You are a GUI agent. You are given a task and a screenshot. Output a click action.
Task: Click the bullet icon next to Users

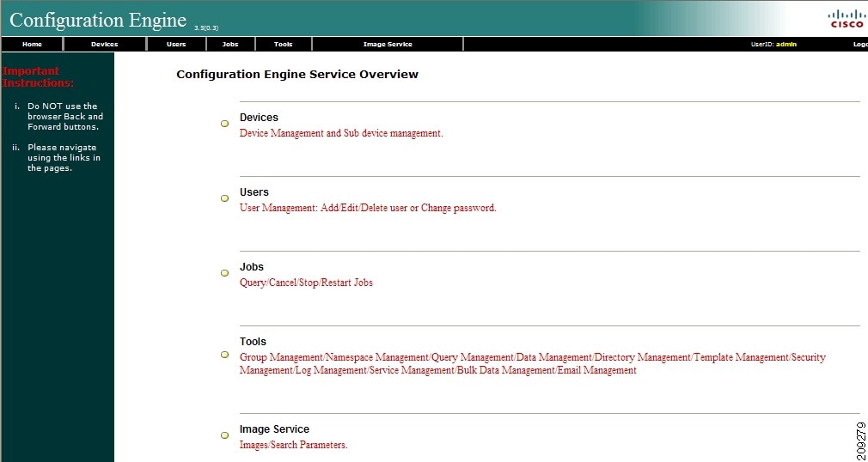225,198
